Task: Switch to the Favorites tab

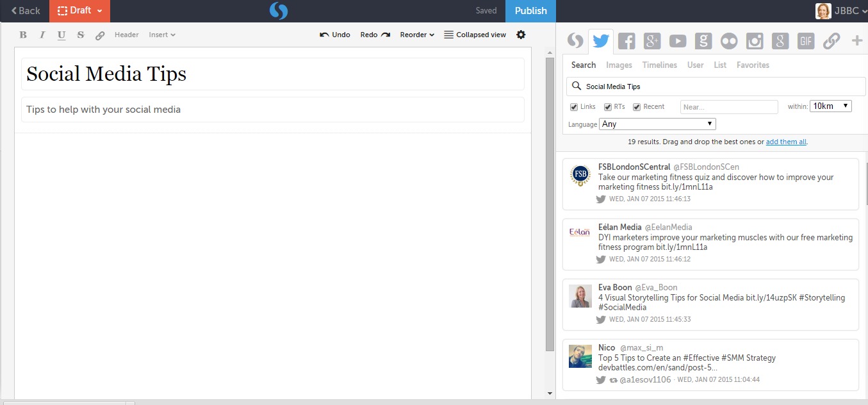Action: pos(753,65)
